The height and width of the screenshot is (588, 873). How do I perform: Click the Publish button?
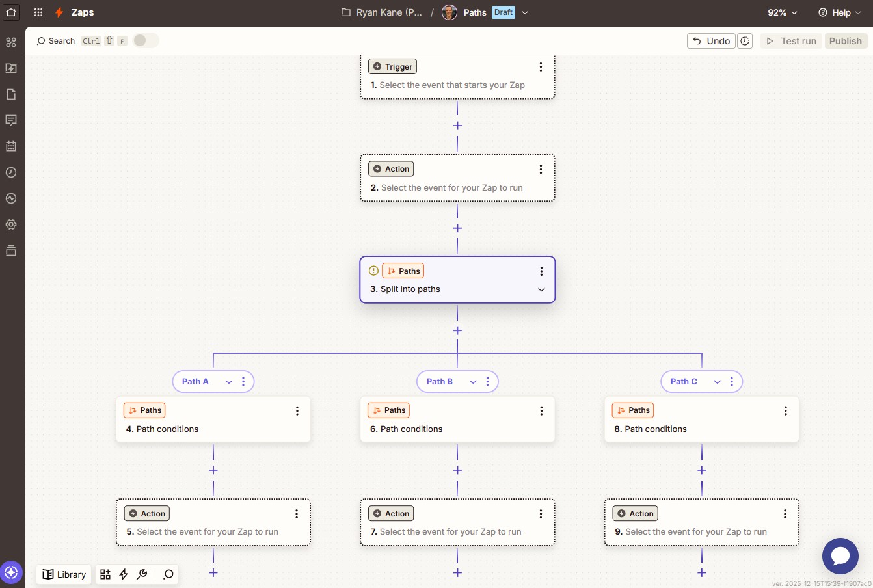(846, 40)
